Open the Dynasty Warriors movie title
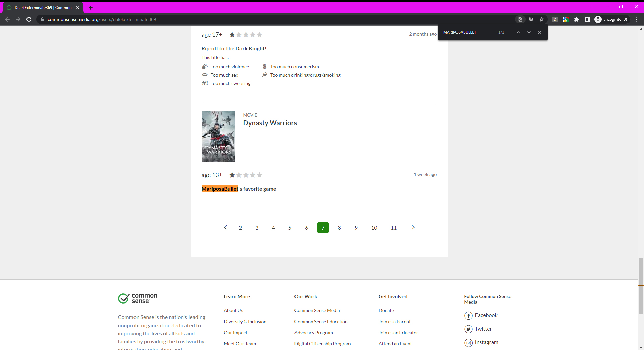This screenshot has width=644, height=350. tap(270, 123)
